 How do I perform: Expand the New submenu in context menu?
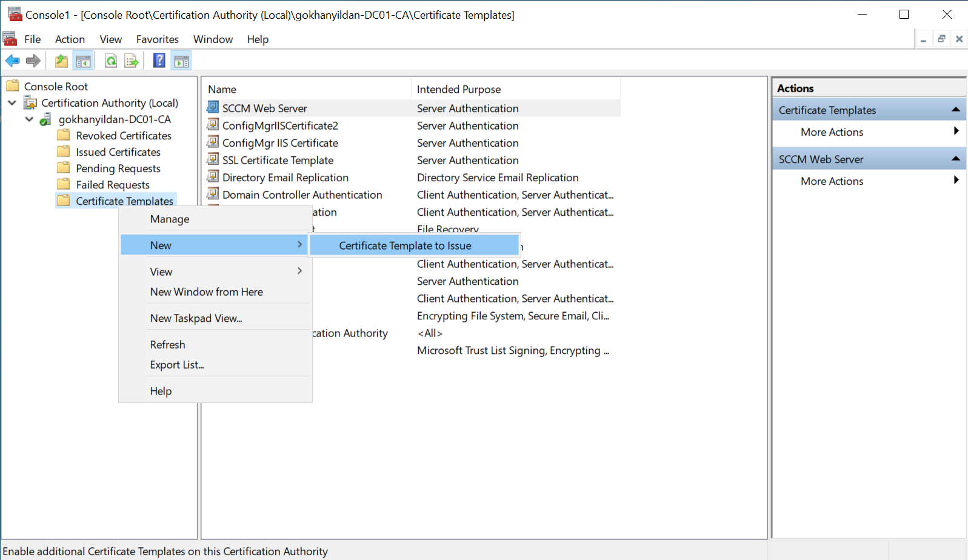[x=213, y=245]
